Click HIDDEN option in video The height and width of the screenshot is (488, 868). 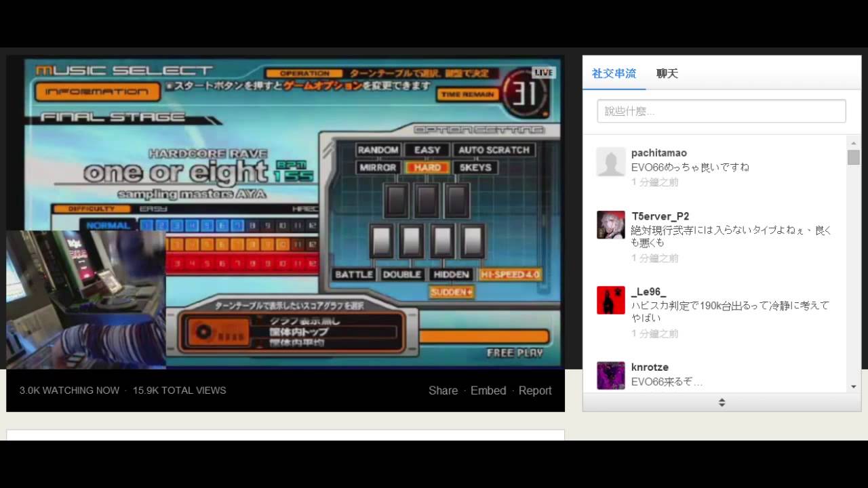[451, 274]
